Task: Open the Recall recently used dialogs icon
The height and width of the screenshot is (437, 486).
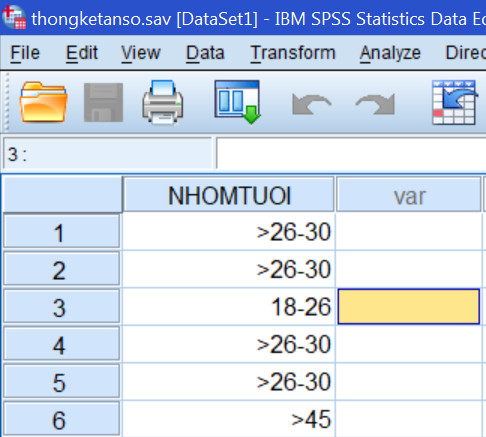Action: [x=237, y=102]
